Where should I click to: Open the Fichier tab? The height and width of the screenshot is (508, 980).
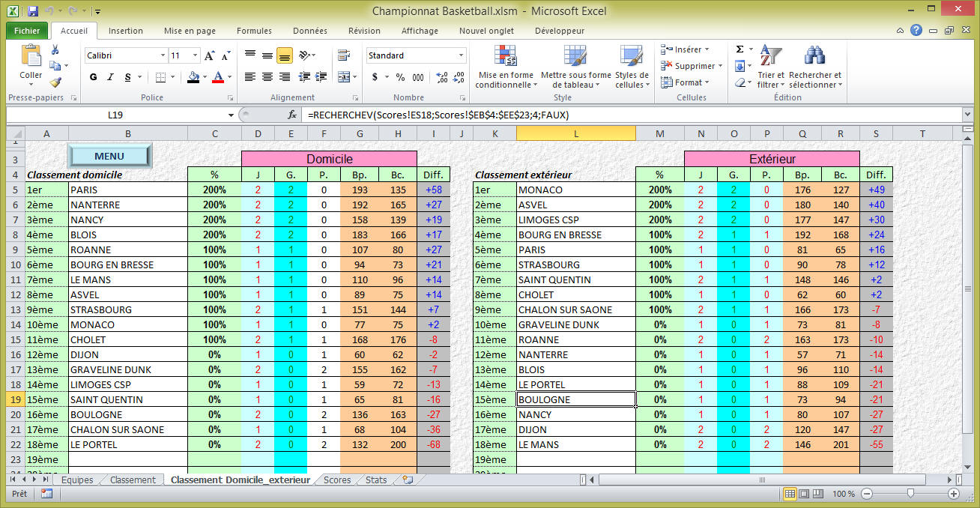(27, 31)
